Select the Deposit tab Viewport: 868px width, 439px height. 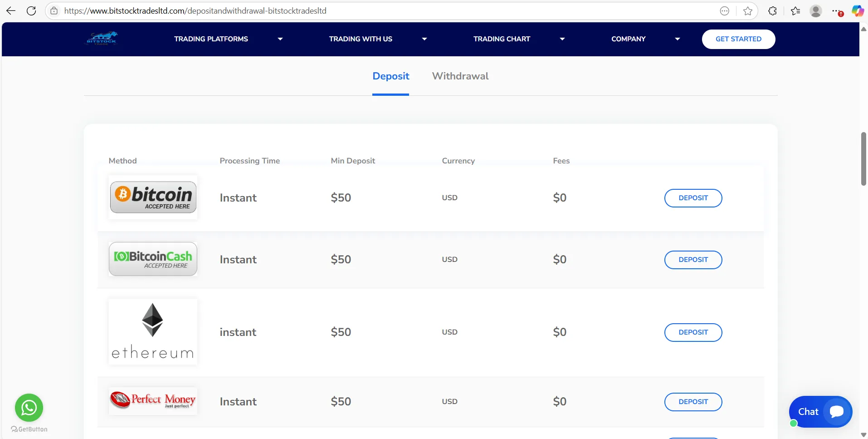390,76
